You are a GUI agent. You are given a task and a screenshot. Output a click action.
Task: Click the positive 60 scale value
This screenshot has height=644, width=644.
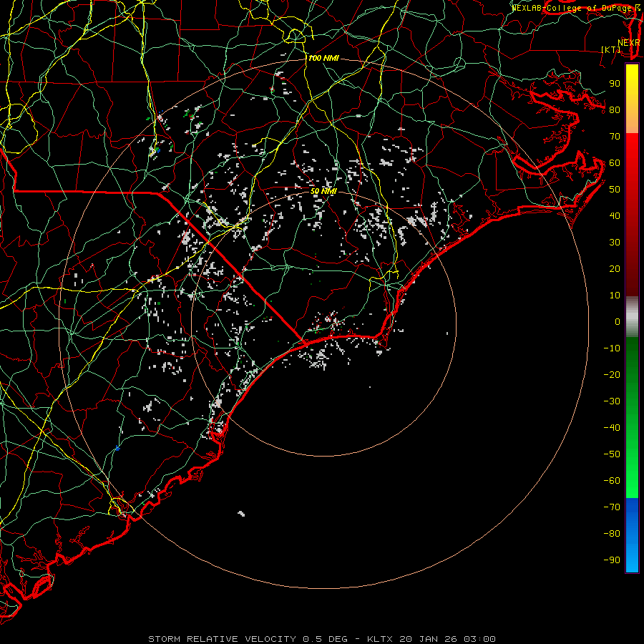coord(615,162)
